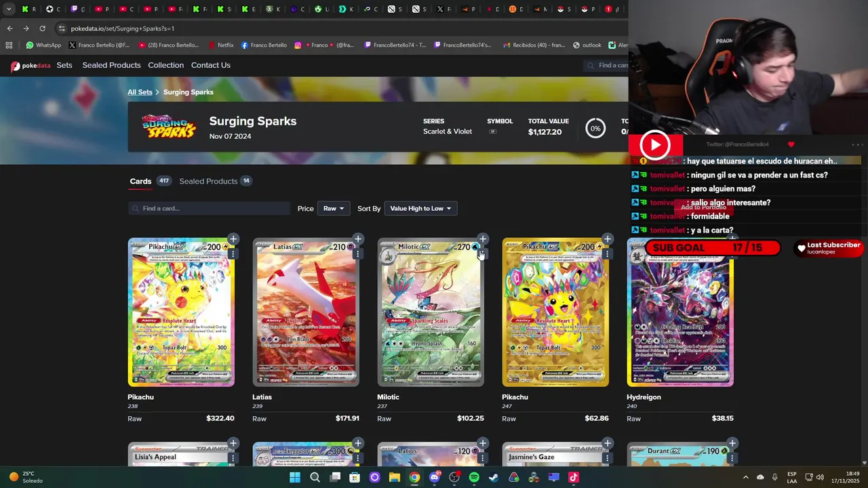Click the $322.40 price

coord(220,418)
